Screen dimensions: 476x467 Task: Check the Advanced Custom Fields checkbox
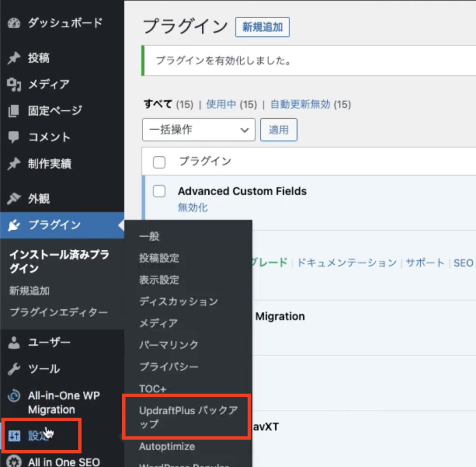coord(159,191)
